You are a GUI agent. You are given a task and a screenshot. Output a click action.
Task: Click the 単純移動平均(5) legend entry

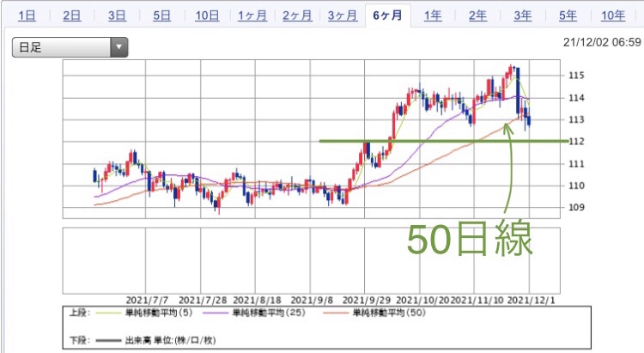(144, 313)
